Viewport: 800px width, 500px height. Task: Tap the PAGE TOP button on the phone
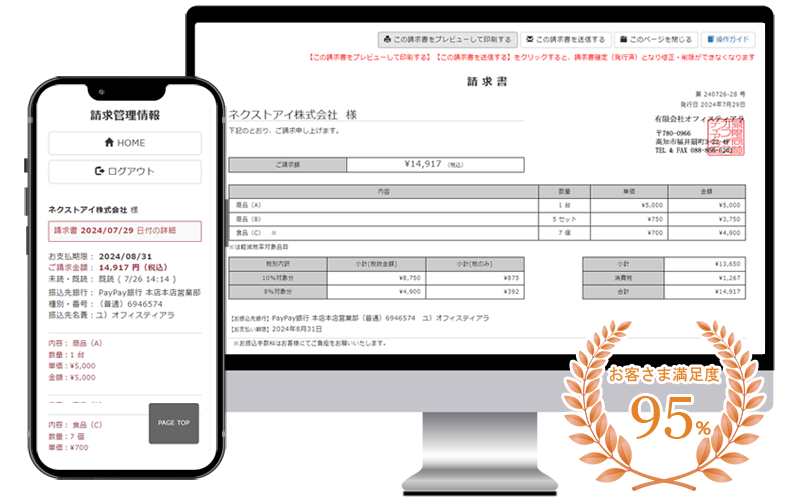tap(174, 423)
